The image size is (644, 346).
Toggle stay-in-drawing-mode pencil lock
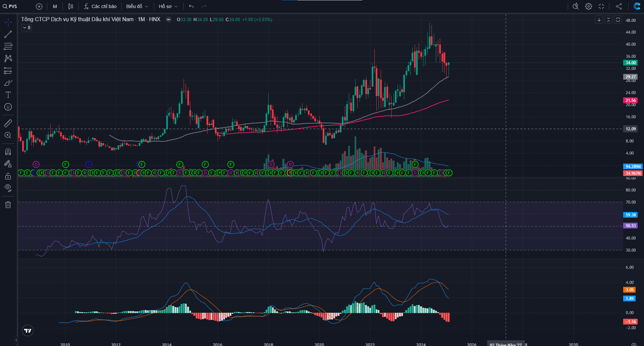[x=8, y=164]
